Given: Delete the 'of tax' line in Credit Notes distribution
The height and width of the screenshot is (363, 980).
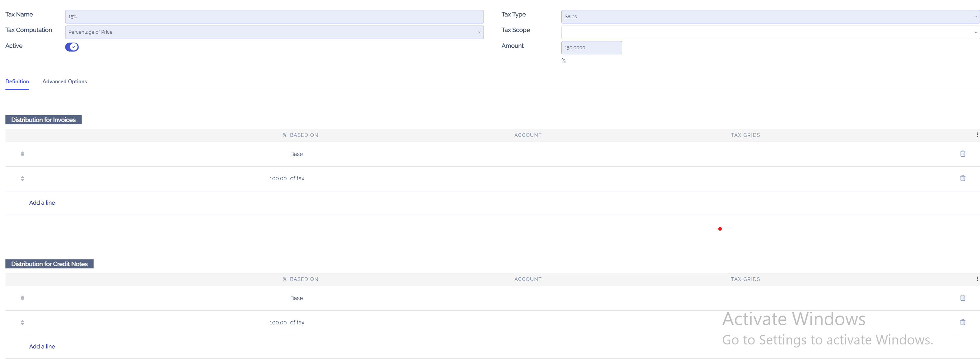Looking at the screenshot, I should pos(963,322).
